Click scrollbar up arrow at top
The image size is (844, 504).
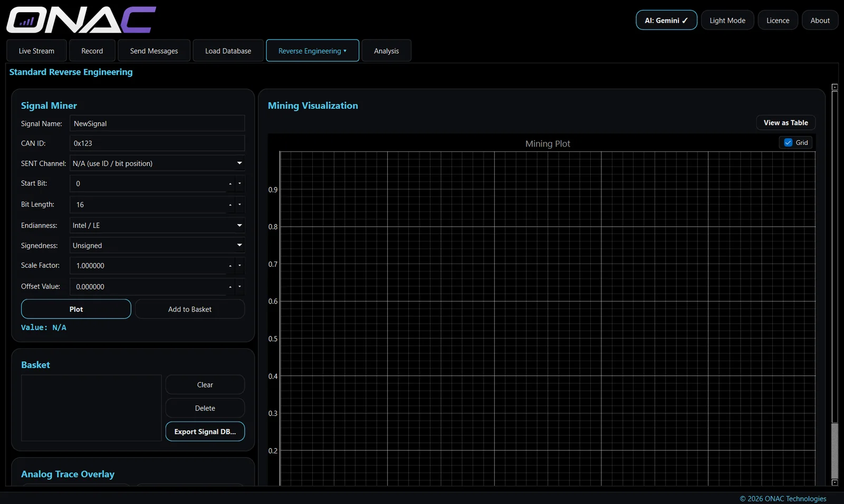click(x=835, y=87)
